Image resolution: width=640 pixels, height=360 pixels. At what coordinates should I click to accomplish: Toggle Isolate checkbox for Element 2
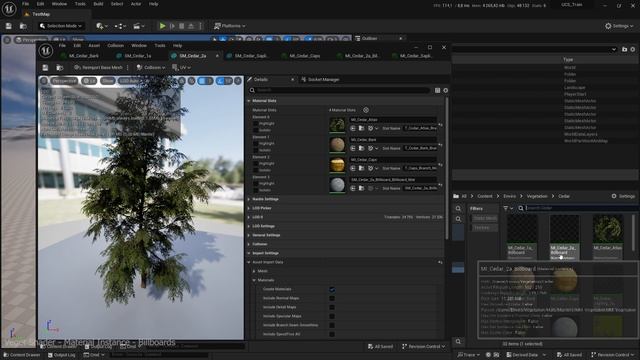click(256, 170)
